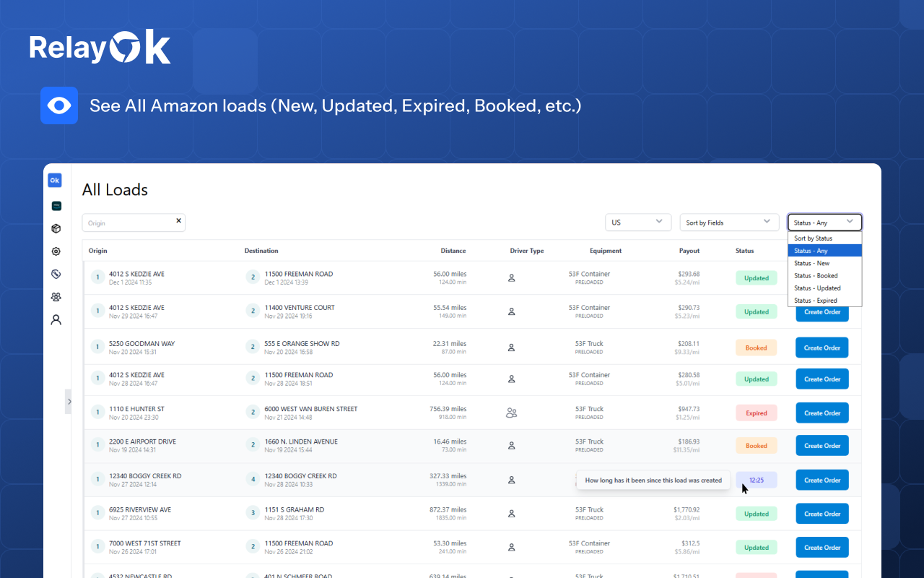The image size is (924, 578).
Task: Click the Distance column header
Action: pyautogui.click(x=453, y=251)
